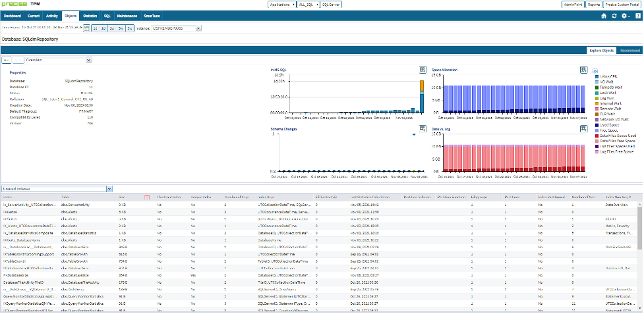Click the tall last bar in In MS-SQL chart
This screenshot has width=644, height=314.
(x=422, y=96)
